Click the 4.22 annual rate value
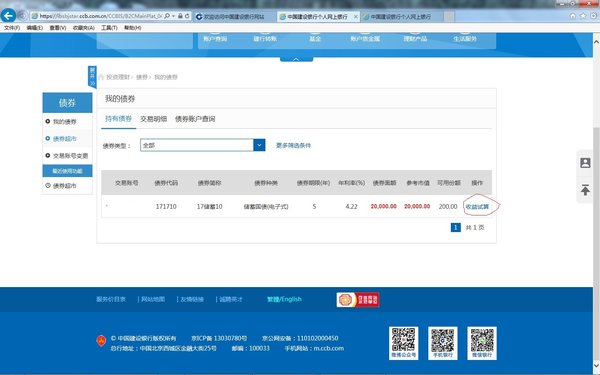 [x=351, y=207]
